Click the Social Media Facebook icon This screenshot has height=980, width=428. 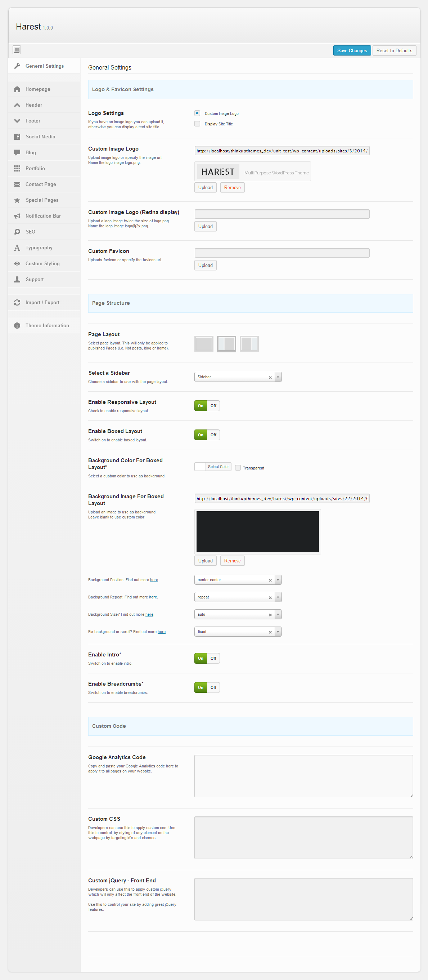click(17, 137)
